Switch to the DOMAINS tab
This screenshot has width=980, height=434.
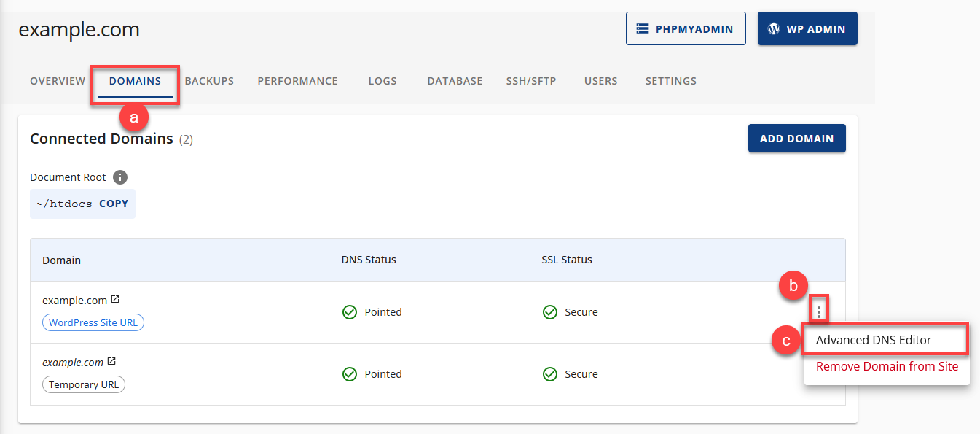pos(134,81)
